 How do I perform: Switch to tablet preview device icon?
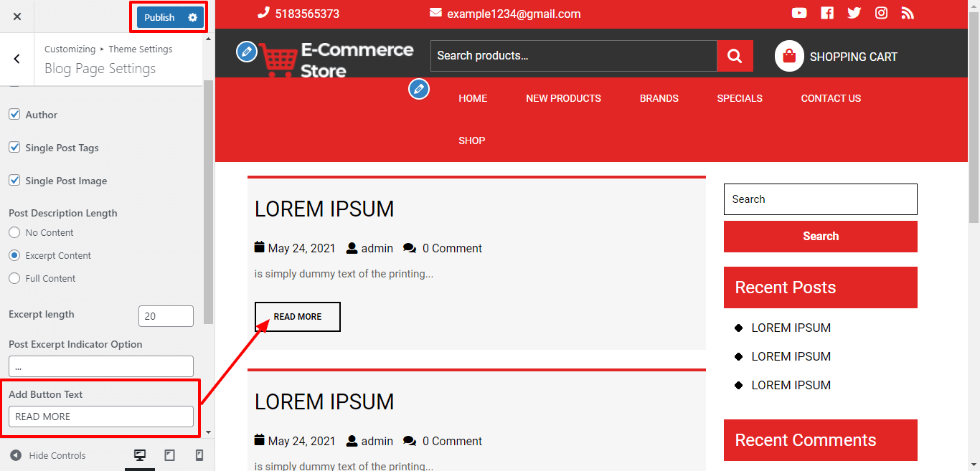169,455
